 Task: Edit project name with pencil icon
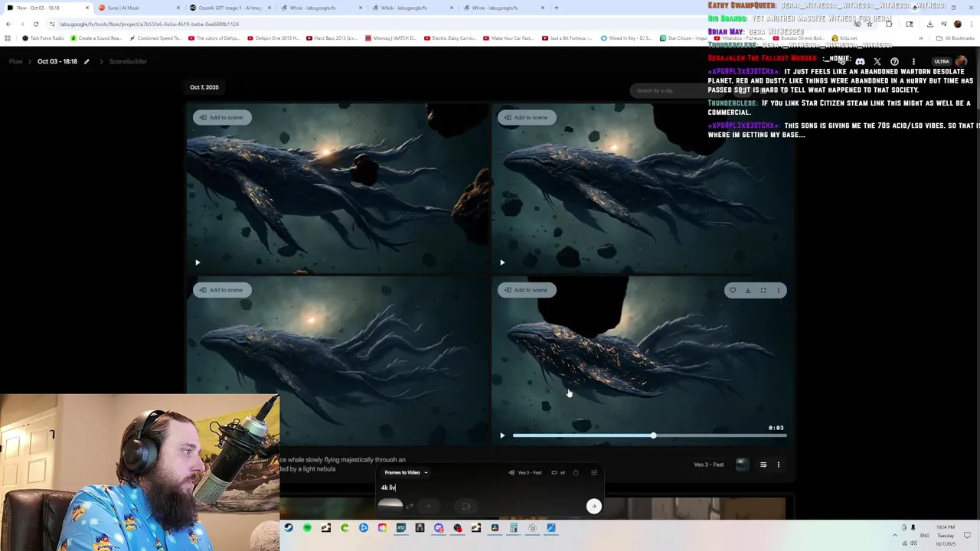[x=87, y=61]
